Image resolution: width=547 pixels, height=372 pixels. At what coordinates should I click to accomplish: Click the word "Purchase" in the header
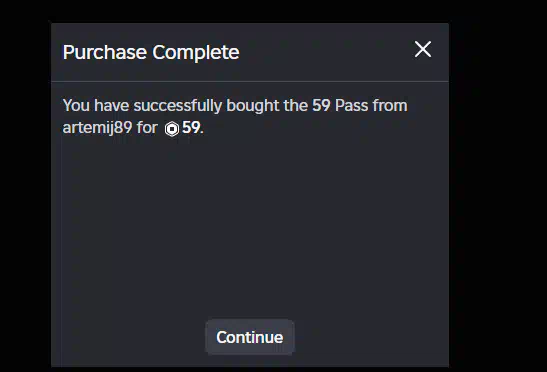point(105,53)
